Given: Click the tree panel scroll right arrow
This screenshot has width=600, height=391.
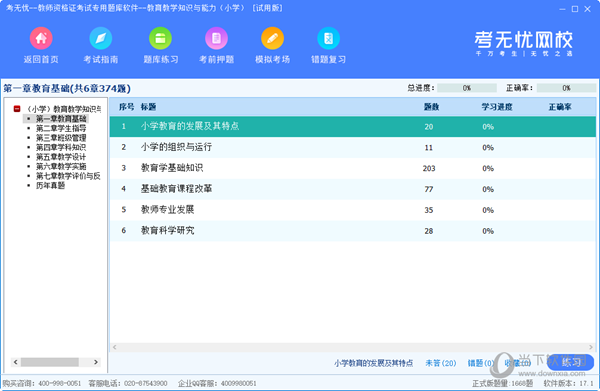Looking at the screenshot, I should [x=96, y=362].
